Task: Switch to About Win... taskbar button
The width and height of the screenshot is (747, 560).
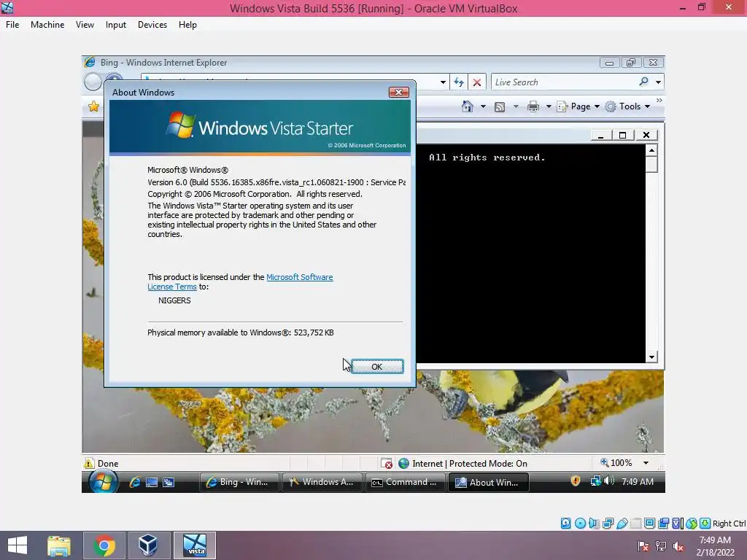Action: pos(488,482)
